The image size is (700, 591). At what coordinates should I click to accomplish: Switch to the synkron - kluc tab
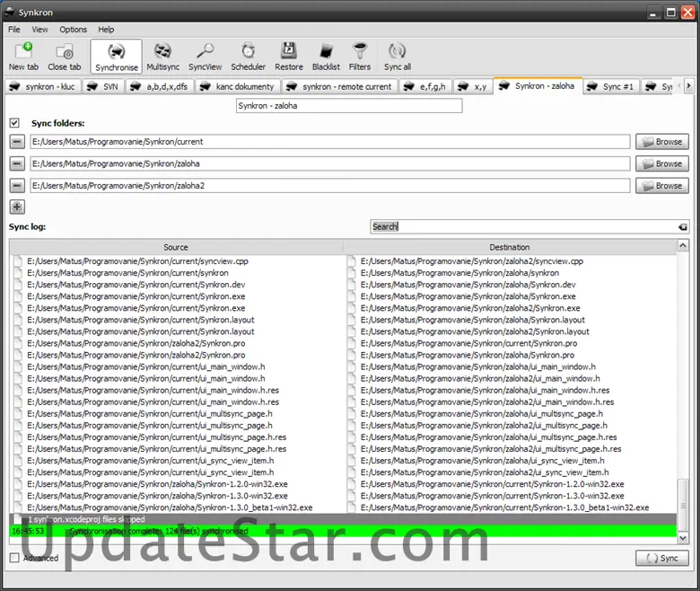43,86
